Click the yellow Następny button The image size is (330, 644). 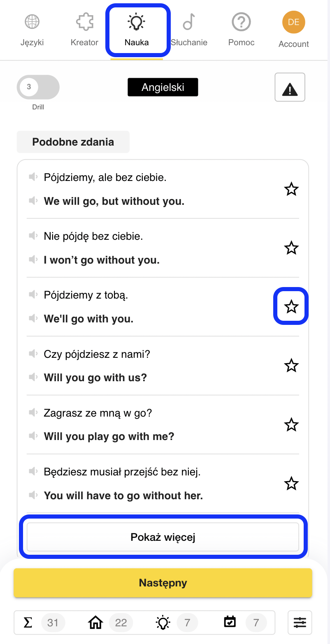(x=163, y=583)
